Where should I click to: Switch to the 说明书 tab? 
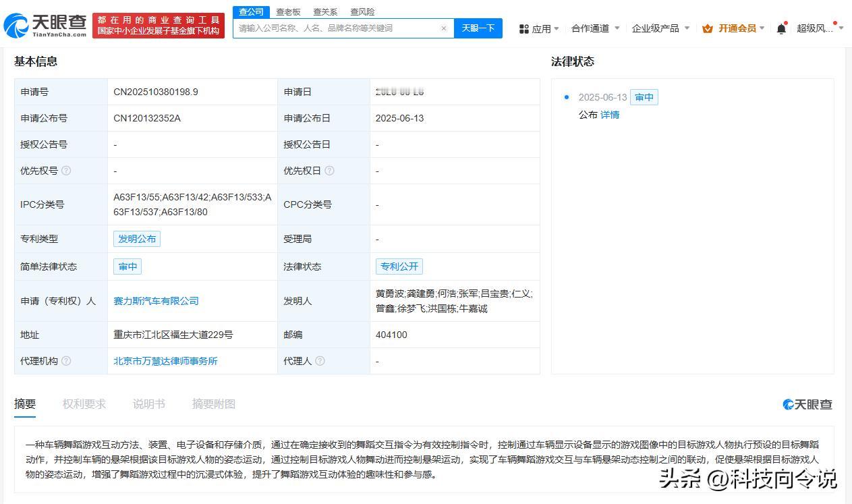[x=149, y=404]
